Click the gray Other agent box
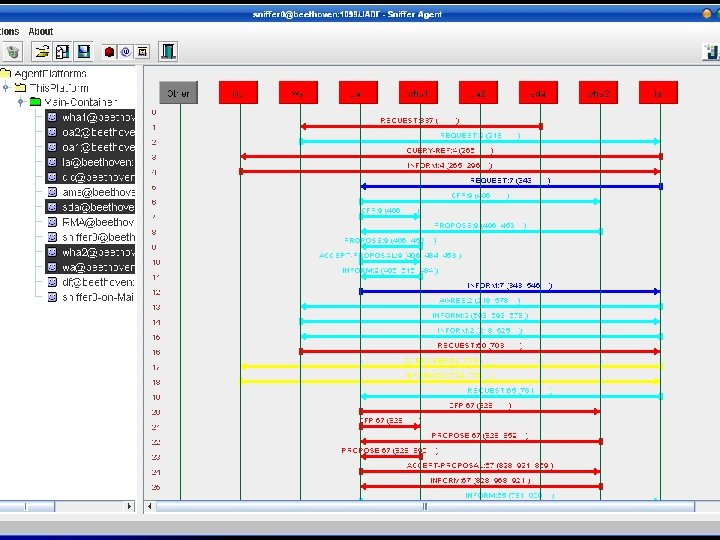 [x=178, y=93]
